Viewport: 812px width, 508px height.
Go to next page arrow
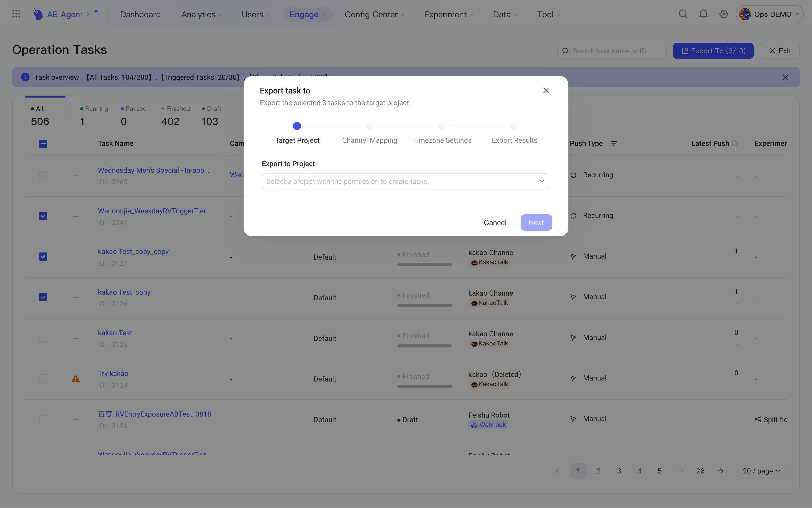click(x=720, y=471)
